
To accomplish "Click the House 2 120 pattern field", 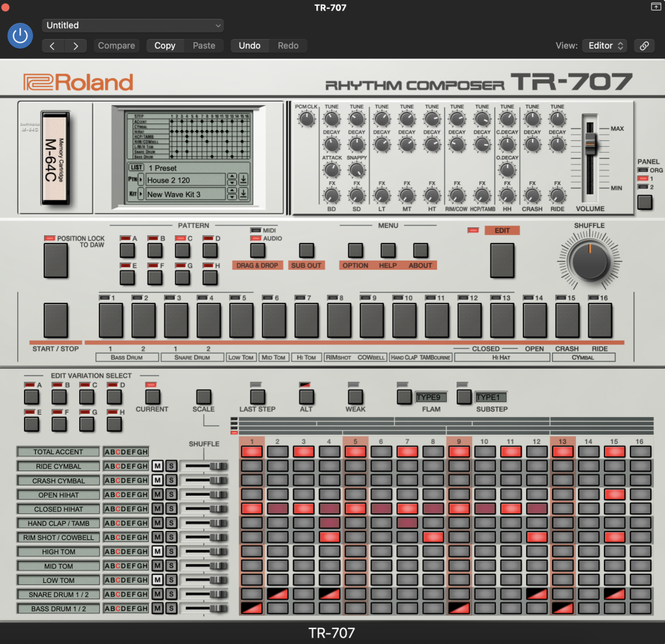I will point(185,180).
